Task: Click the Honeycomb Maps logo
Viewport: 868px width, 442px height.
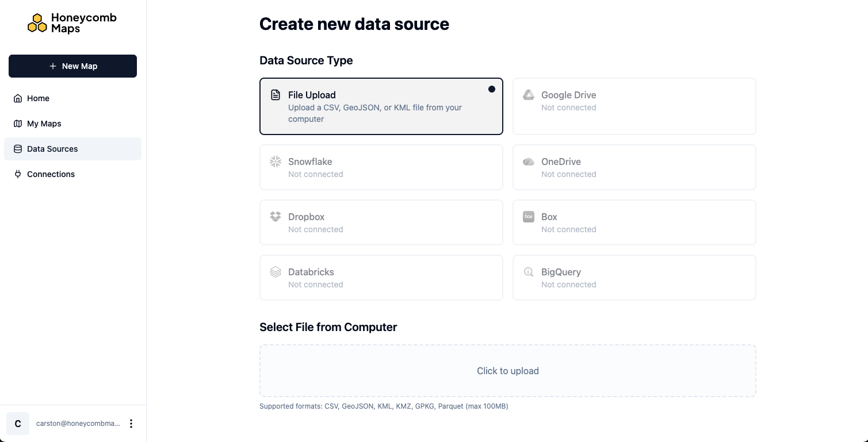Action: pos(72,22)
